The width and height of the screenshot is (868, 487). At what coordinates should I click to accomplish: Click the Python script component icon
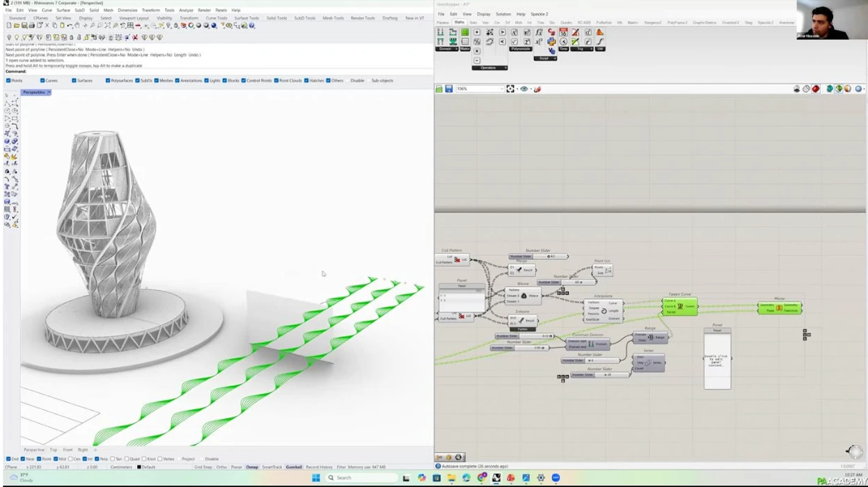(551, 42)
